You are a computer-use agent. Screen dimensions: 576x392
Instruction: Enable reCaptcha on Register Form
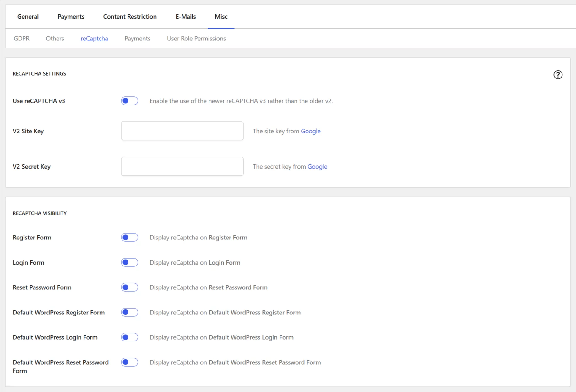click(129, 237)
